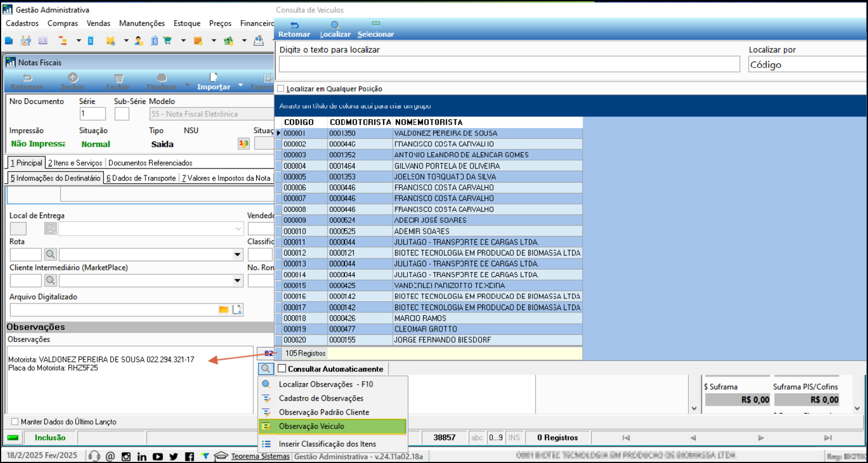
Task: Select Inserir Classificação dos Itens menu entry
Action: click(332, 444)
